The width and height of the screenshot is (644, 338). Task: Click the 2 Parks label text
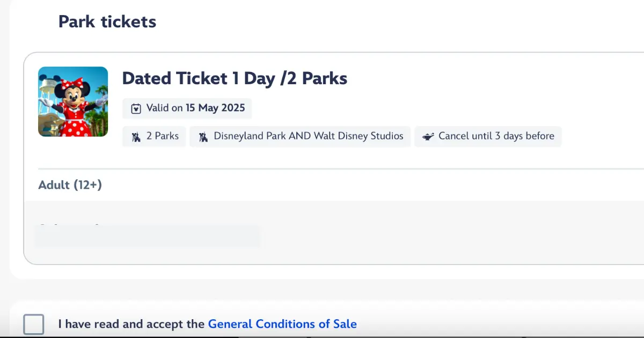(163, 136)
